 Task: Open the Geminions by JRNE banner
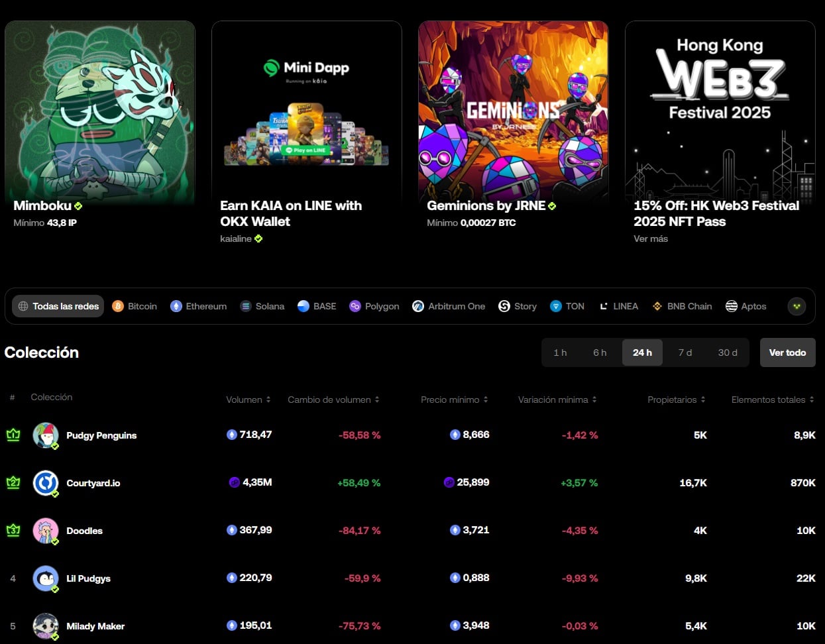pos(514,126)
